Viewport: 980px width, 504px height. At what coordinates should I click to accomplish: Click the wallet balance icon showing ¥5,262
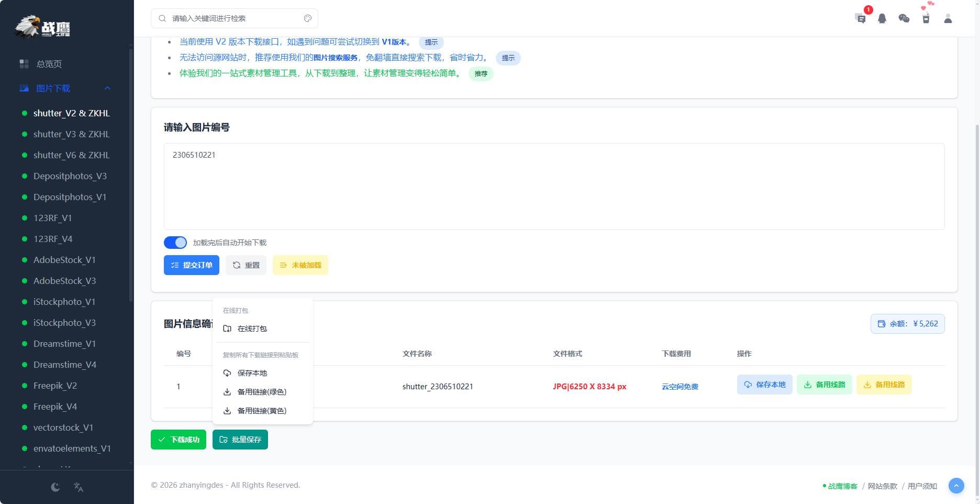point(881,324)
